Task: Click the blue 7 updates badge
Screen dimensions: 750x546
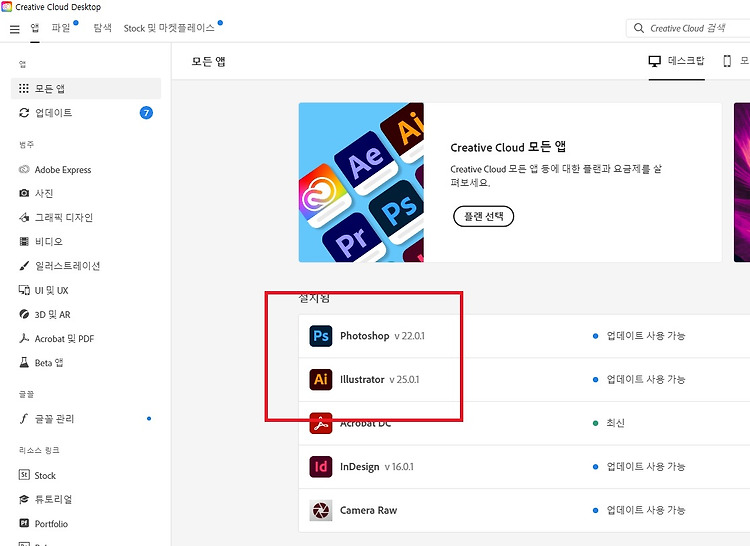Action: [146, 113]
